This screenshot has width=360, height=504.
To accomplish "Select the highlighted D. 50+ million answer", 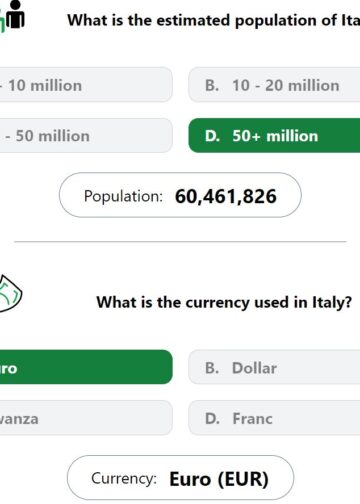I will 274,136.
